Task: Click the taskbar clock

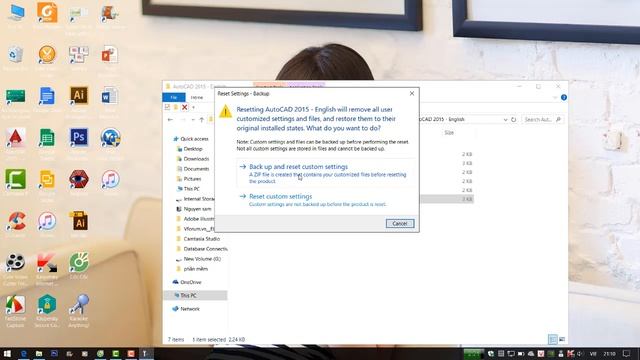Action: click(609, 353)
